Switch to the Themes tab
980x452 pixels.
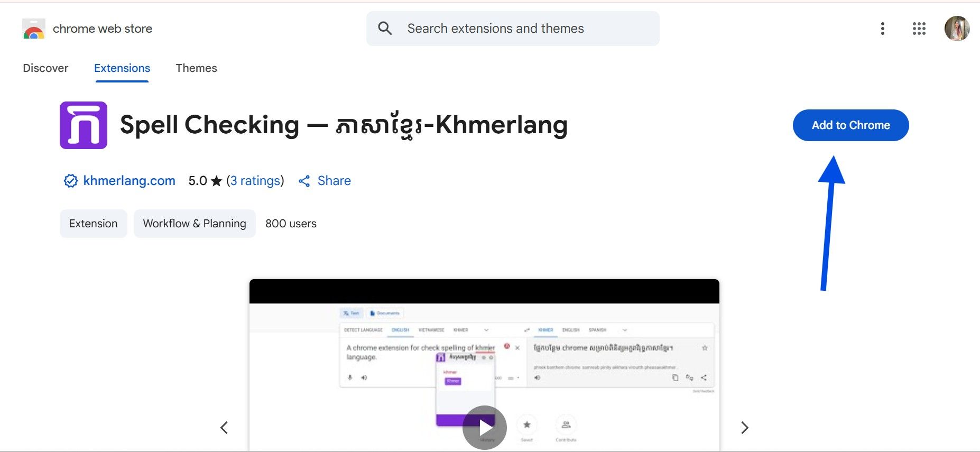[196, 68]
